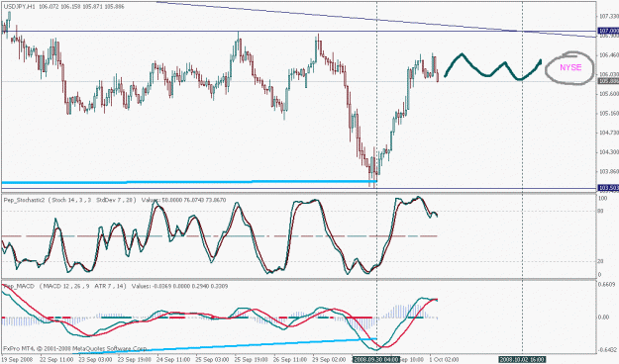Click the 107.330 price axis label
Viewport: 619px width, 364px height.
(609, 16)
